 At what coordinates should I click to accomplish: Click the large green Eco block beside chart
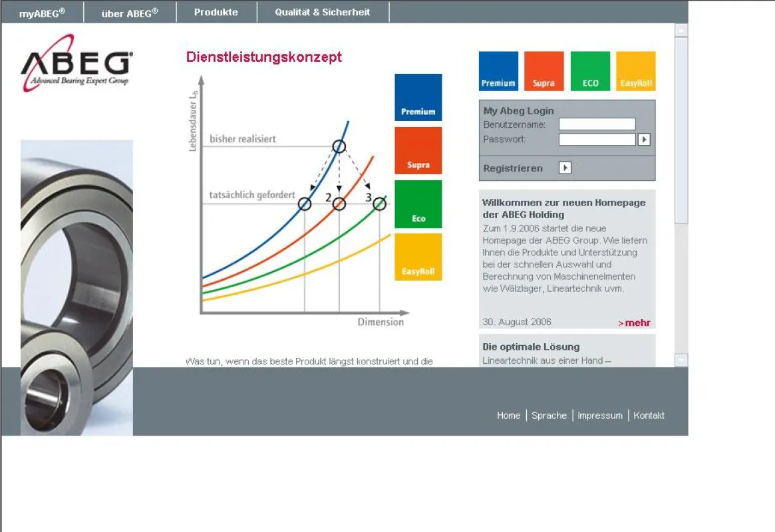click(418, 204)
